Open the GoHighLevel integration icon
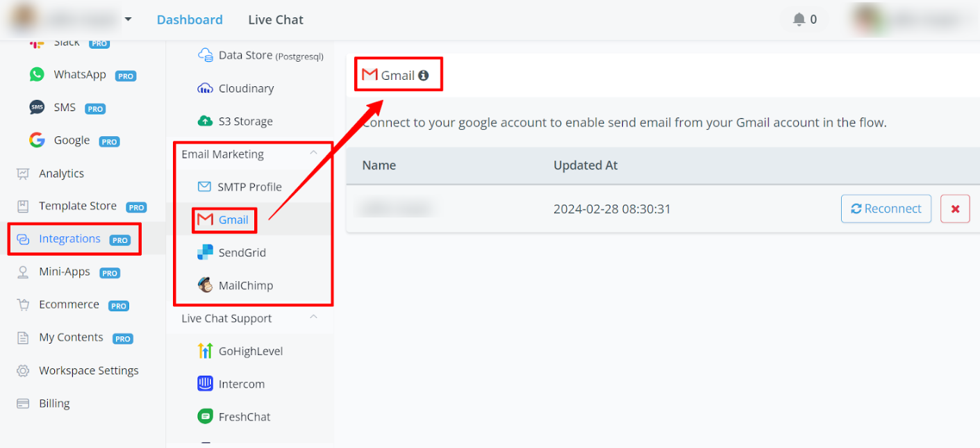The height and width of the screenshot is (448, 980). [205, 351]
